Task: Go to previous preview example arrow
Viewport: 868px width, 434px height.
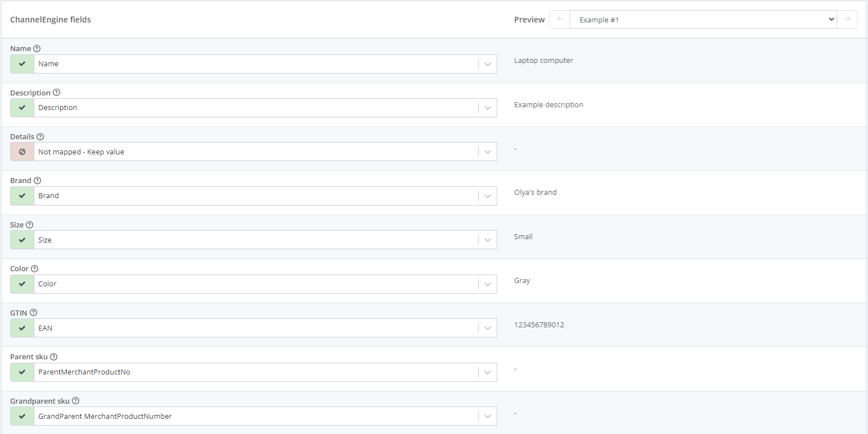Action: (x=560, y=20)
